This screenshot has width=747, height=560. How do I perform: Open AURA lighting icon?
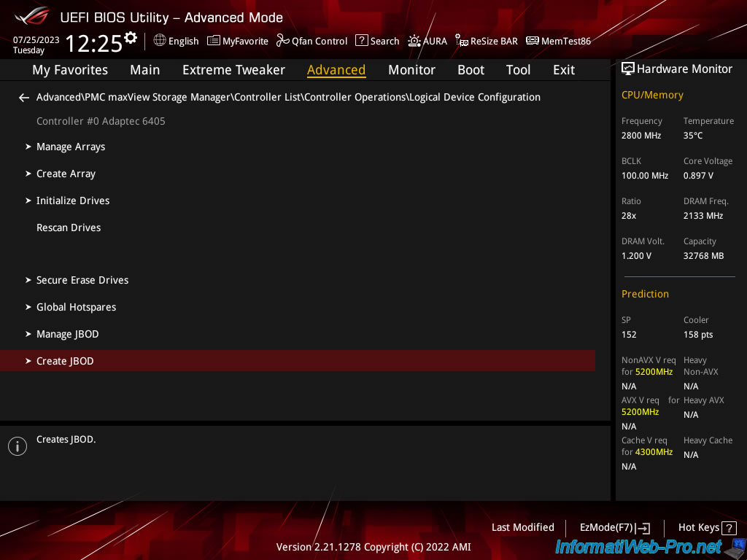coord(414,41)
